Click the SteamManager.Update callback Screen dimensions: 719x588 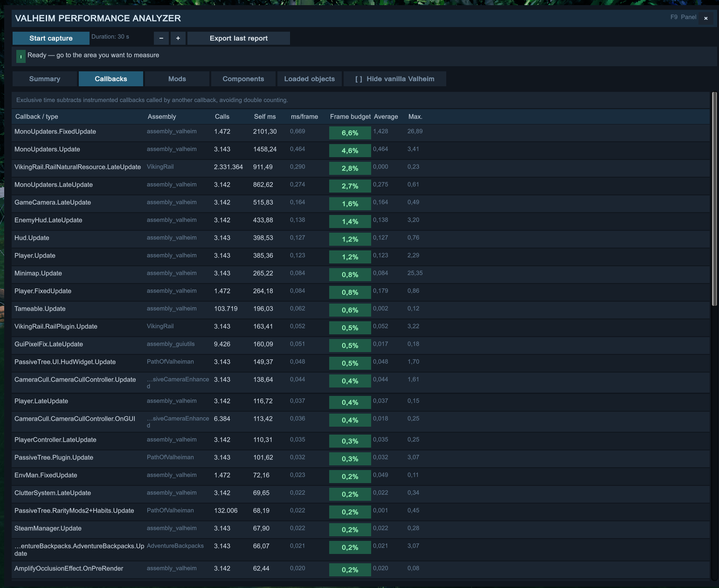[48, 528]
